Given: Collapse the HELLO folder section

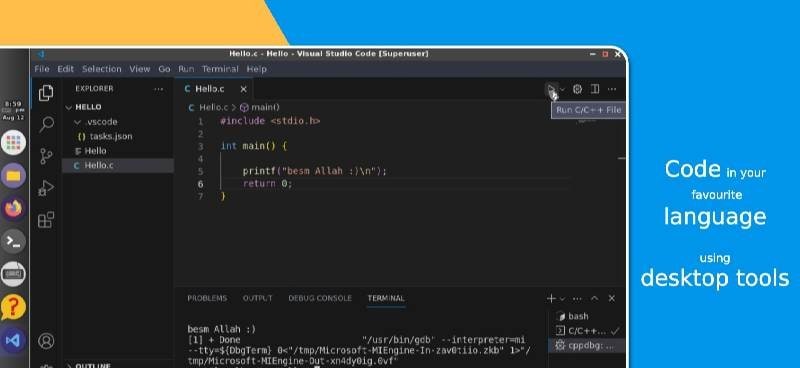Looking at the screenshot, I should (117, 107).
